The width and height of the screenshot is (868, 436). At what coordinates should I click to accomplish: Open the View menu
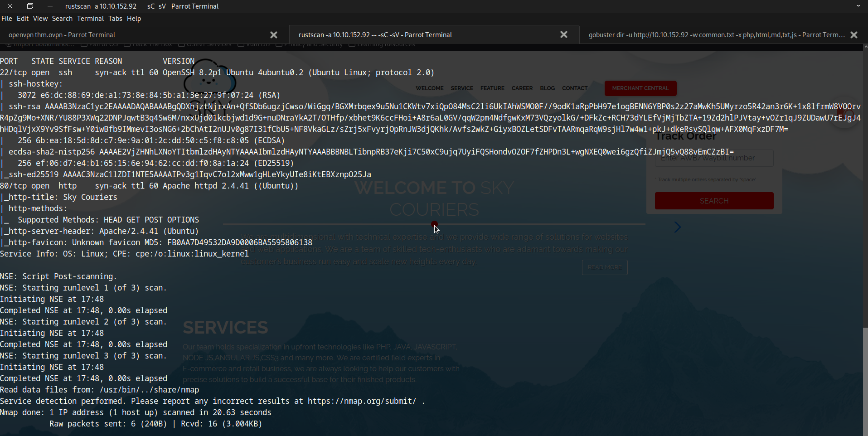[40, 19]
